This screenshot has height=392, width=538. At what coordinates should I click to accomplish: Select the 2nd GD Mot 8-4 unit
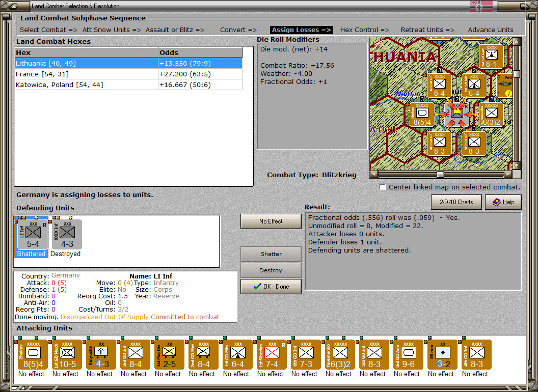click(203, 354)
